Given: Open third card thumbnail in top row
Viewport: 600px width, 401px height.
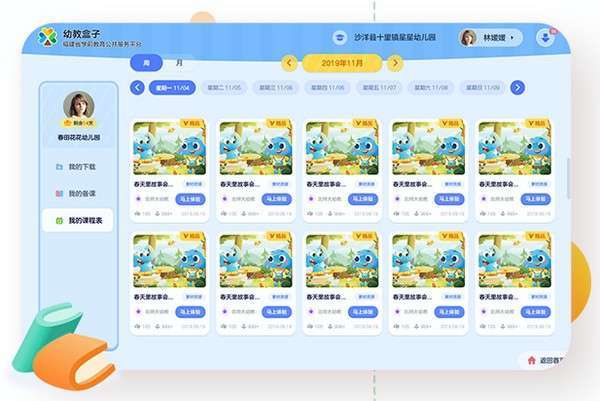Looking at the screenshot, I should point(342,148).
